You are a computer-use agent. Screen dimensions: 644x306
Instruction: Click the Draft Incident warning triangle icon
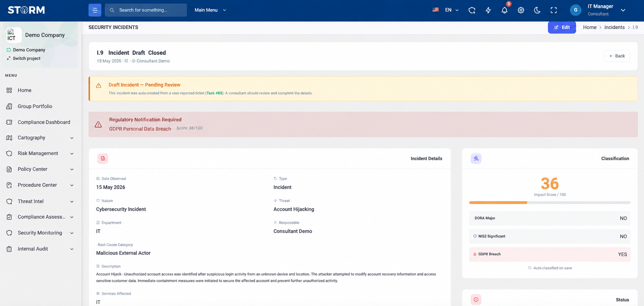click(x=98, y=86)
